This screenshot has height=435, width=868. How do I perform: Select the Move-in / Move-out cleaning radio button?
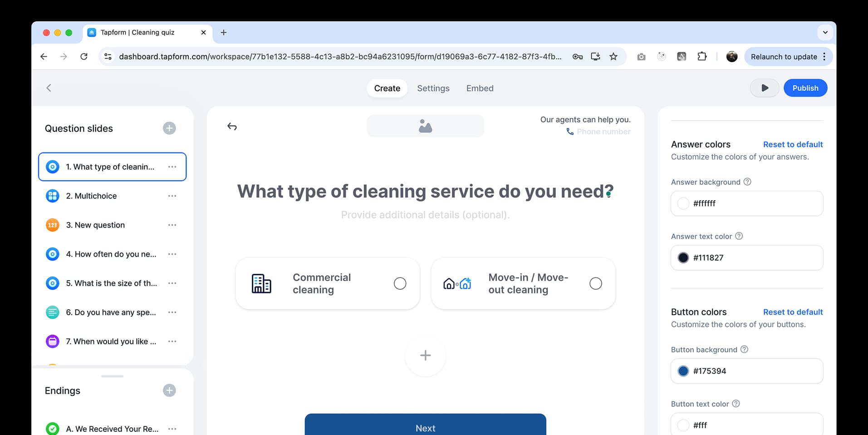[596, 283]
